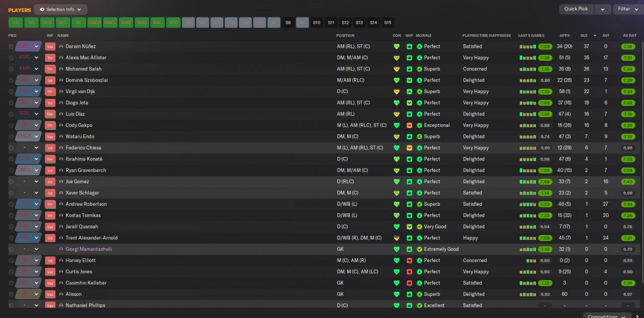Select the AMC position slot
This screenshot has width=644, height=318.
[142, 23]
